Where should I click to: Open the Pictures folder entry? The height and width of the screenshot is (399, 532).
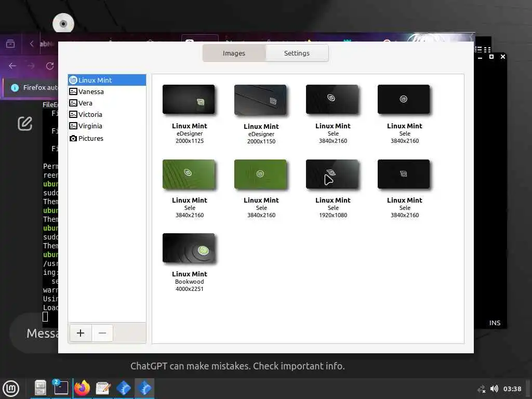coord(107,138)
